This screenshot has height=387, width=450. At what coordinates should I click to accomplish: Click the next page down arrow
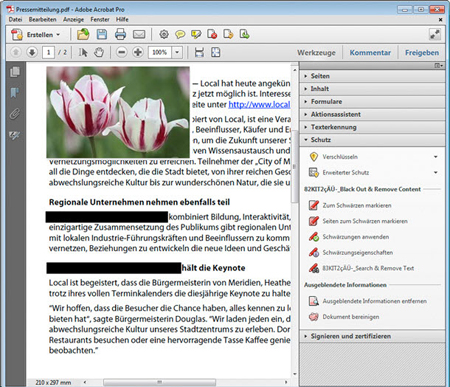pyautogui.click(x=32, y=52)
